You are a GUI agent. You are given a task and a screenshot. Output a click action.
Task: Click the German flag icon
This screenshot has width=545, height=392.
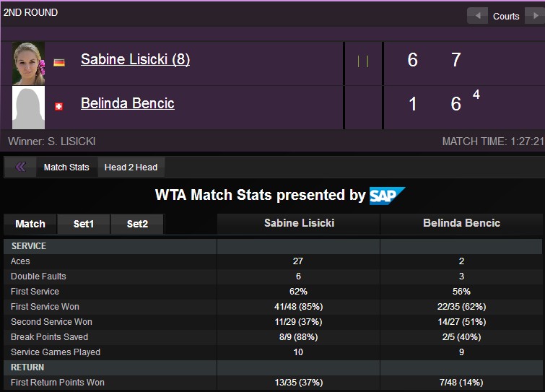tap(59, 63)
